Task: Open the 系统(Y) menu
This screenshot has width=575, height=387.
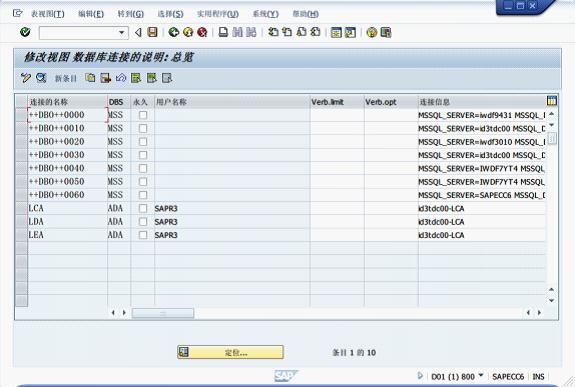Action: [x=265, y=14]
